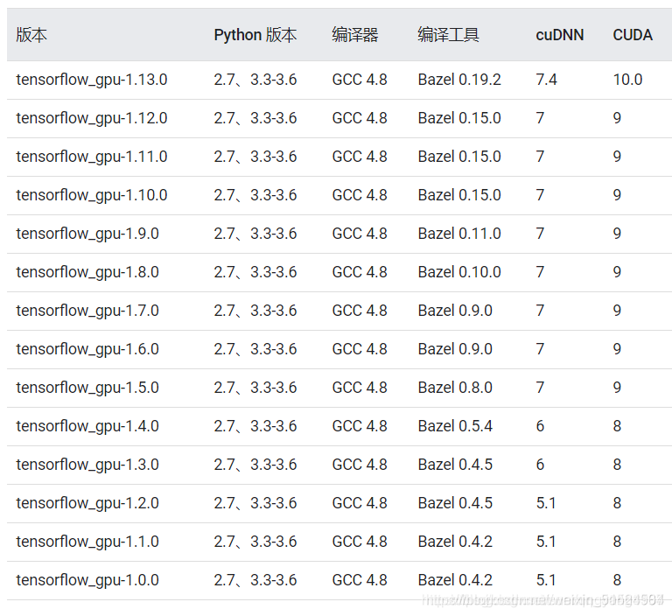This screenshot has height=616, width=672.
Task: Select the tensorflow_gpu-1.13.0 cell
Action: pos(92,80)
